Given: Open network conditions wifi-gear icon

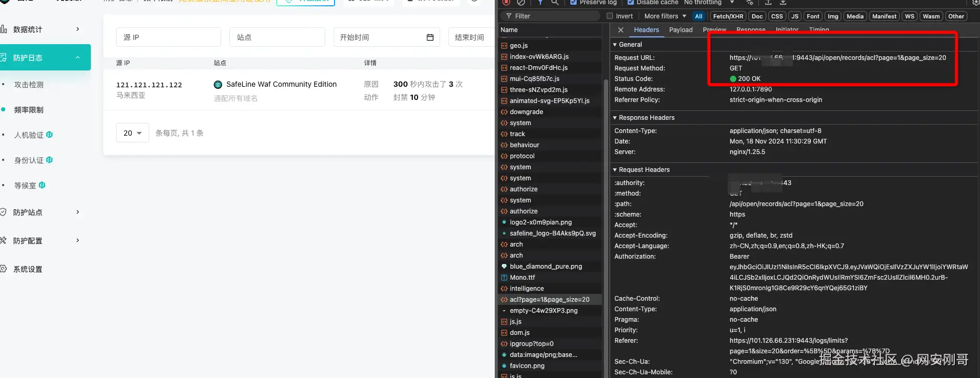Looking at the screenshot, I should (750, 2).
